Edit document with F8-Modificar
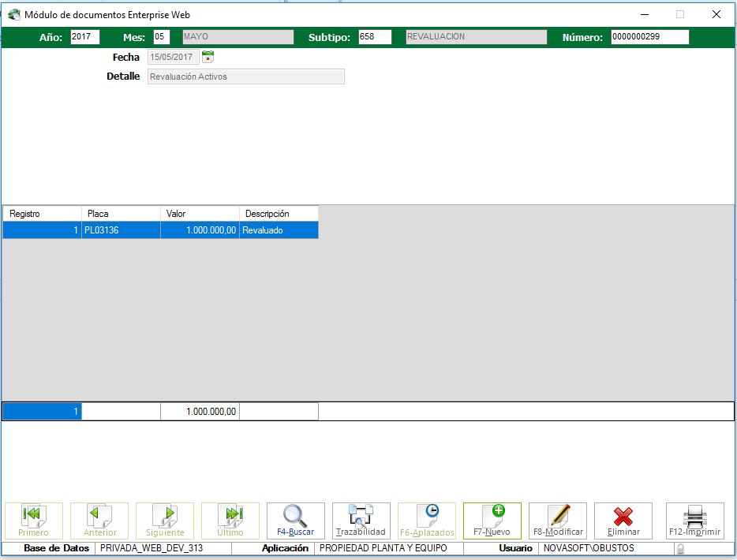This screenshot has width=737, height=560. point(558,521)
